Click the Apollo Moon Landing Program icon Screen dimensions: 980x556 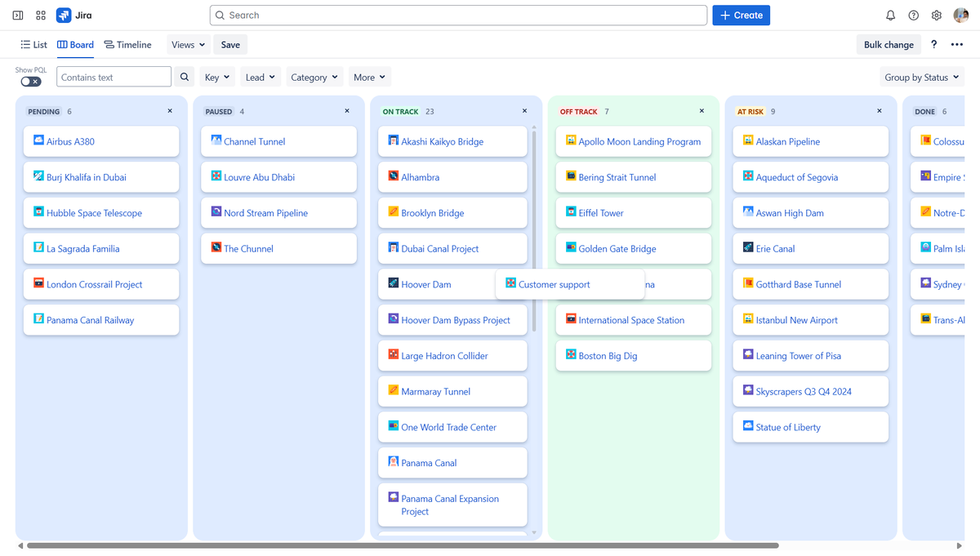[571, 140]
